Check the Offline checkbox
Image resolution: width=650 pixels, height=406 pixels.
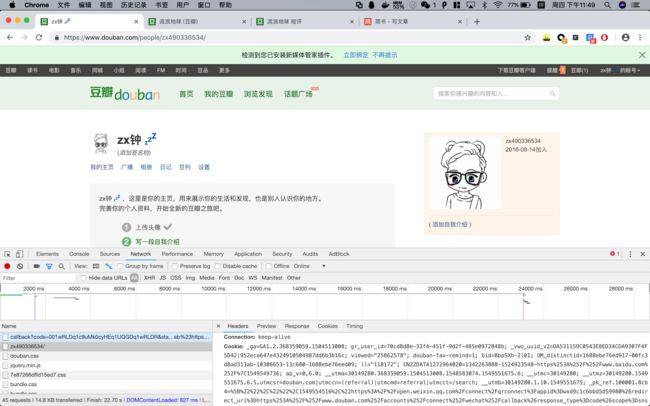click(269, 266)
